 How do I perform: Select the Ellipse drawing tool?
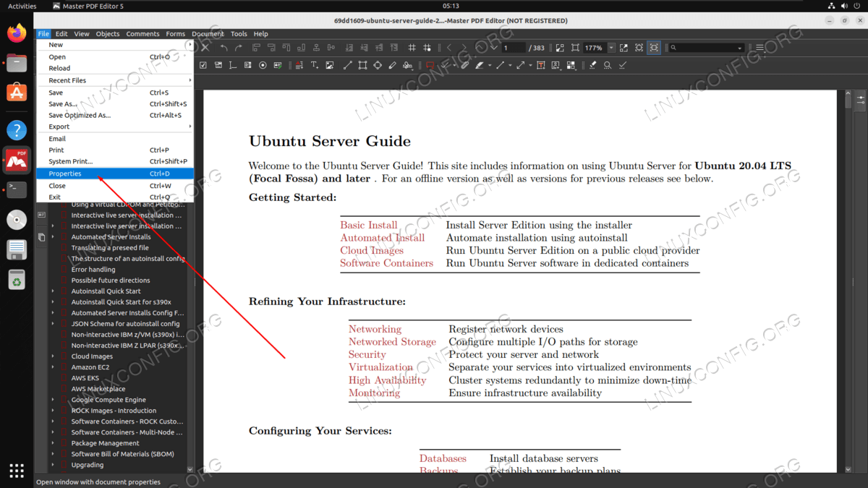(378, 65)
